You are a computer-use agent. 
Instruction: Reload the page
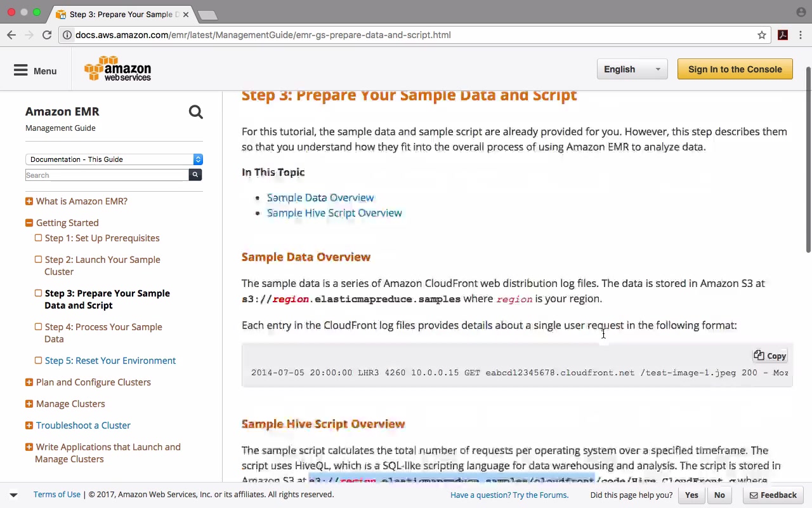coord(47,35)
